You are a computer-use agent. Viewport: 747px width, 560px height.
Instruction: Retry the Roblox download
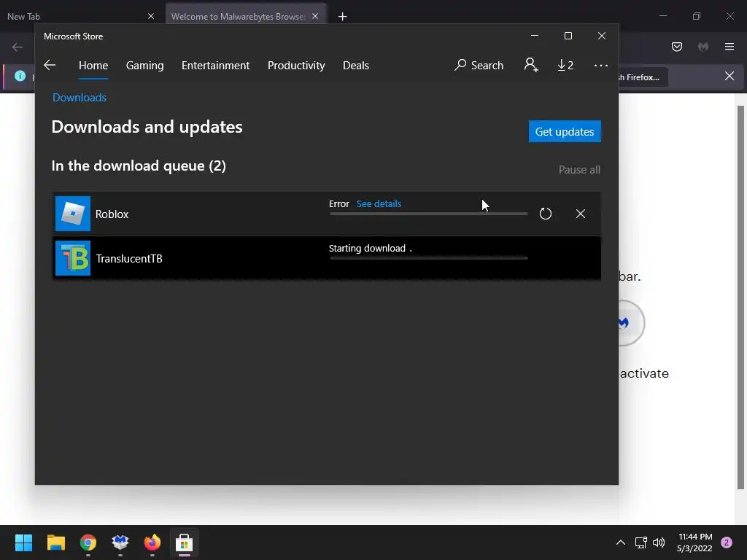click(546, 214)
